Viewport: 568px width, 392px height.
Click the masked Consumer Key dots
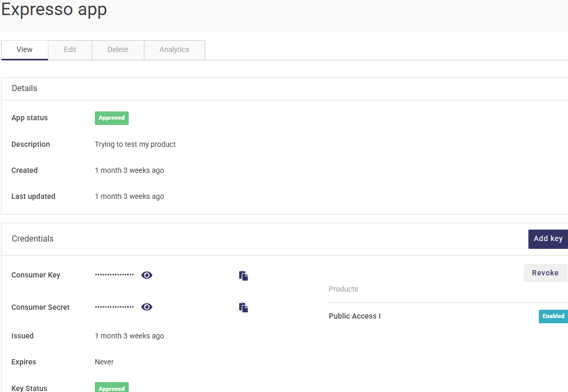point(115,275)
